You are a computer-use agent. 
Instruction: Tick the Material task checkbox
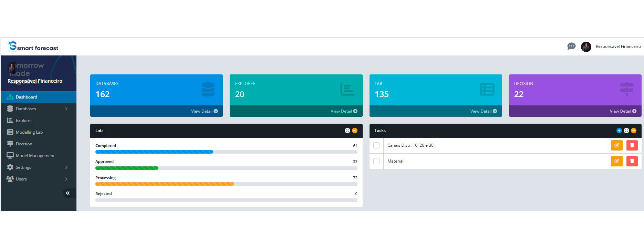coord(376,161)
